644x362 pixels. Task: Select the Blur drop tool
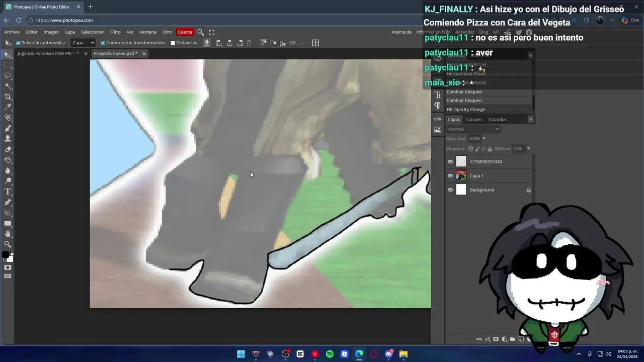pos(8,170)
